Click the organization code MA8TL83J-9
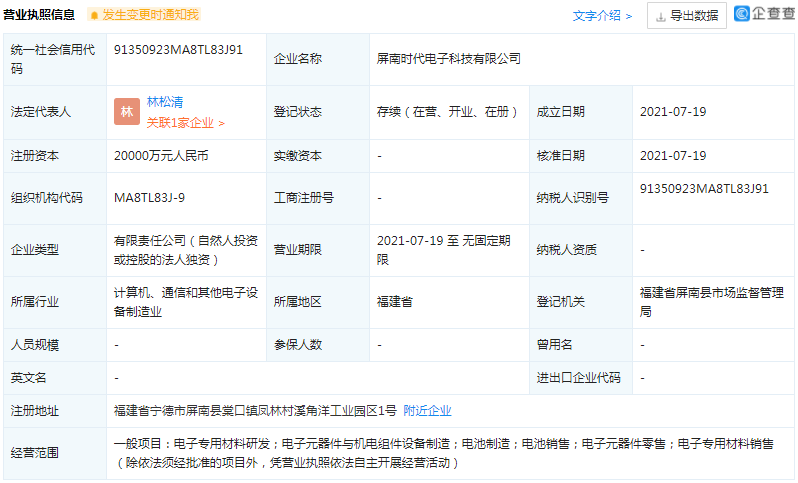 pyautogui.click(x=150, y=198)
